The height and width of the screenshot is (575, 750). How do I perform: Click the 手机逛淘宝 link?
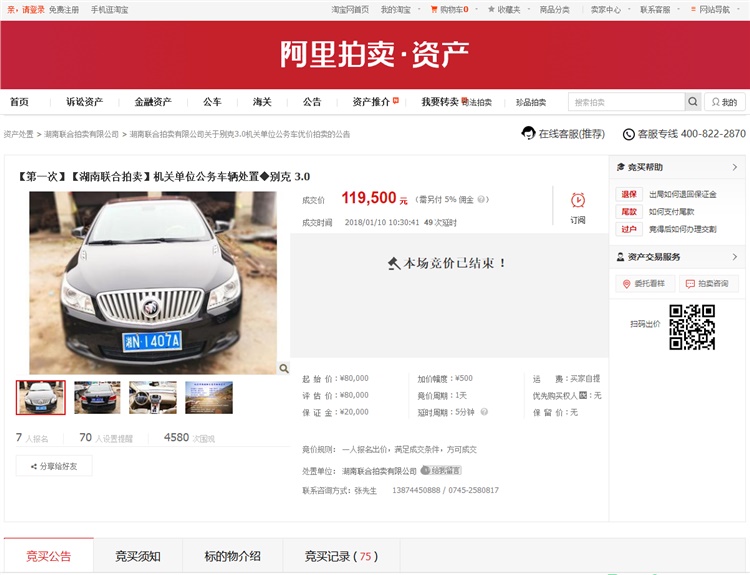point(110,10)
